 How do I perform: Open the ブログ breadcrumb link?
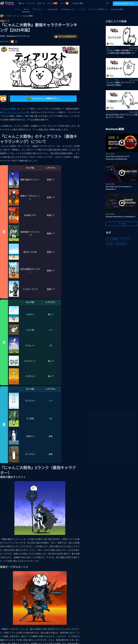click(9, 16)
